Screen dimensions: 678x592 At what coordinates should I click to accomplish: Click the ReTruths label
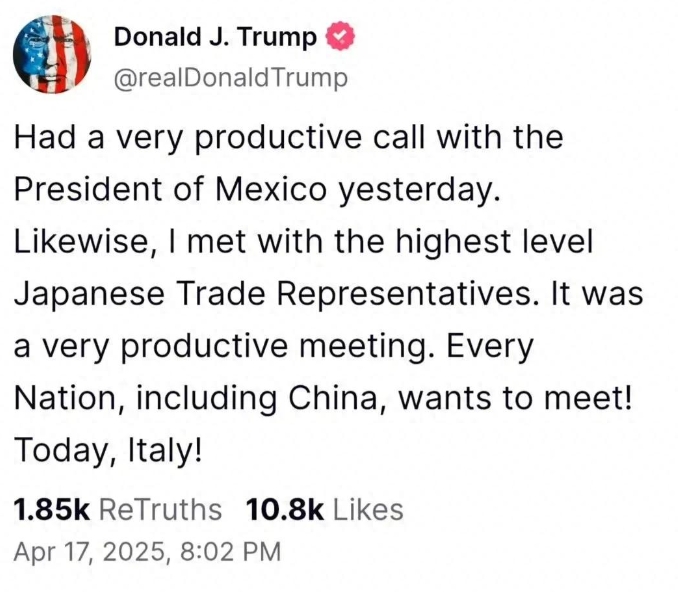160,509
